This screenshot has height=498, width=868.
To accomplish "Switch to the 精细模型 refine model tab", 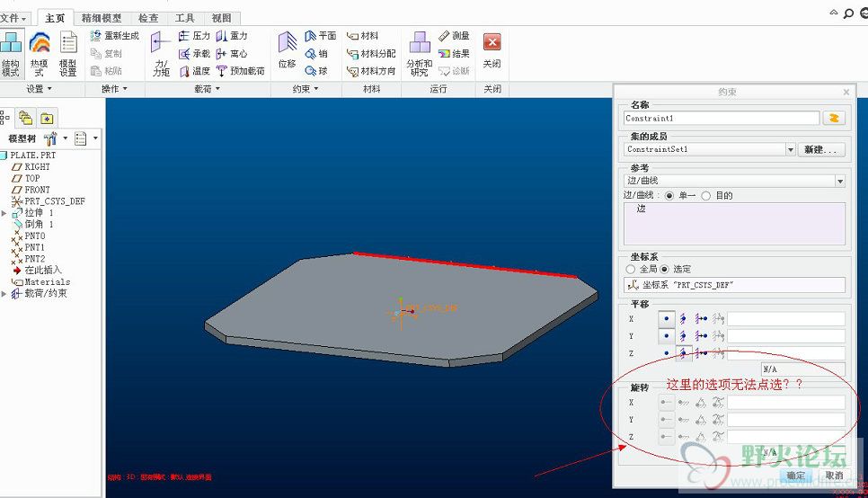I will point(102,18).
